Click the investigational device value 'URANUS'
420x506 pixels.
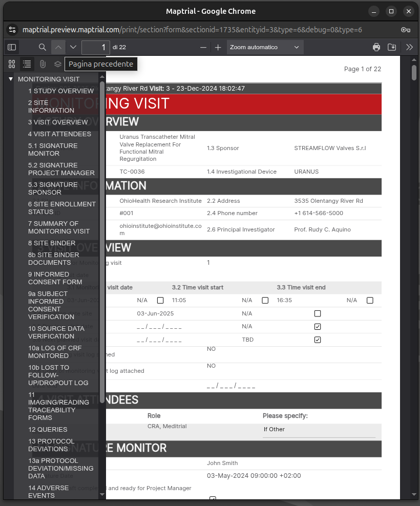[306, 172]
